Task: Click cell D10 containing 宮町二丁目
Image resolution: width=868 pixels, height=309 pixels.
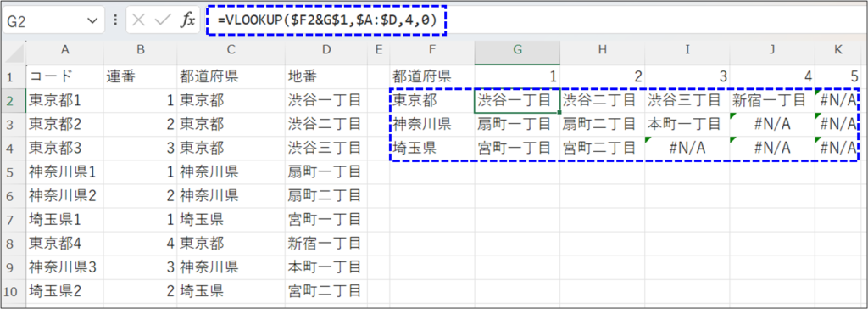Action: [326, 290]
